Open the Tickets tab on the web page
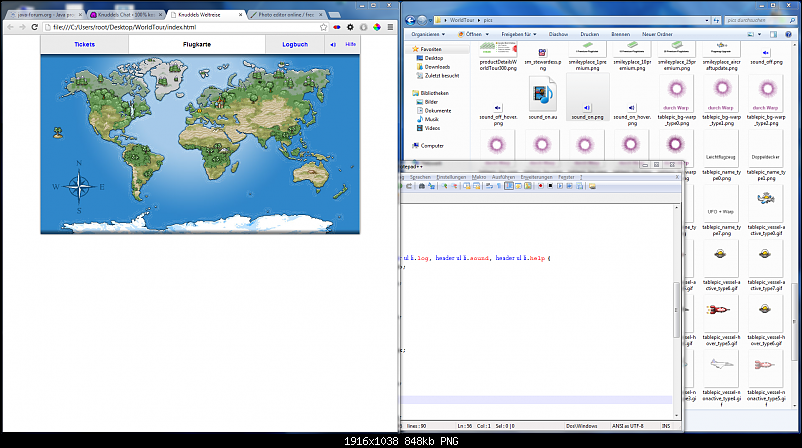 click(x=84, y=44)
